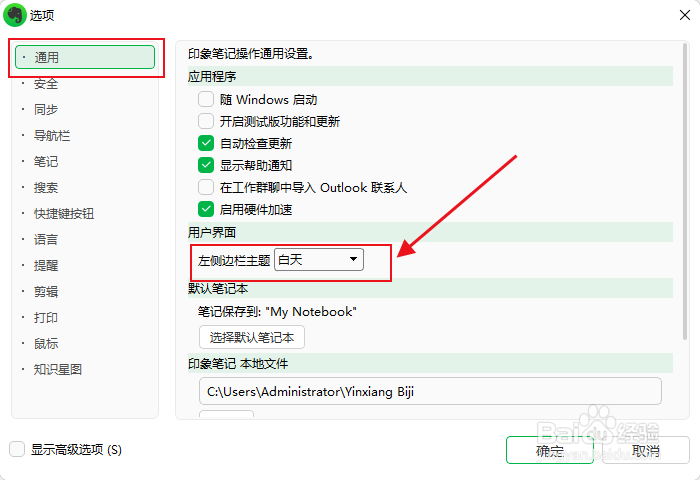The image size is (700, 480).
Task: Enable 随 Windows 启动 checkbox
Action: coord(206,99)
